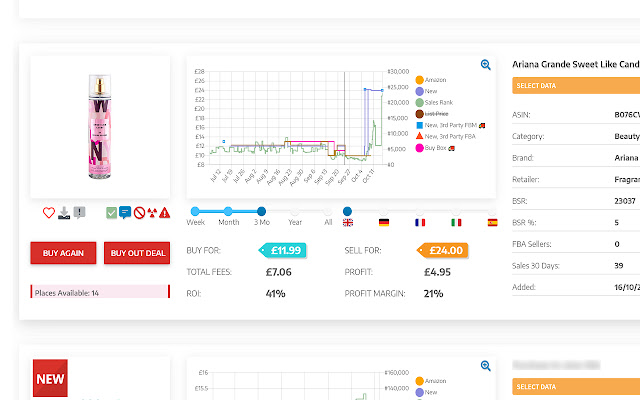
Task: Set chart range to Year
Action: [295, 211]
